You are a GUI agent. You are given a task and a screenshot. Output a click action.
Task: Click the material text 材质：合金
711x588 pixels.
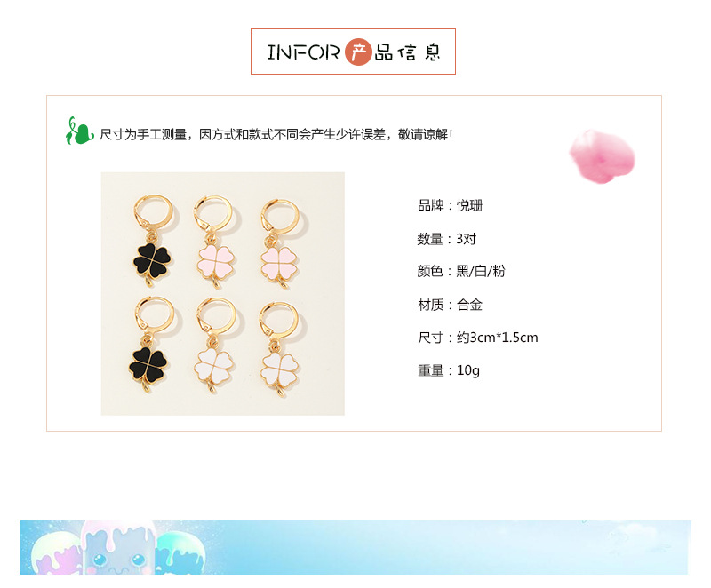click(x=450, y=305)
